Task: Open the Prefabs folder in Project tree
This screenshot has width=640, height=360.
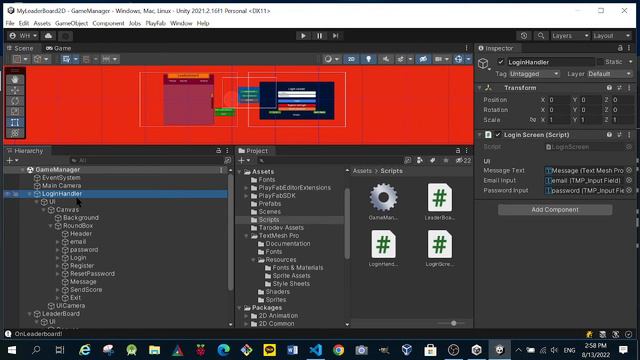Action: [x=269, y=204]
